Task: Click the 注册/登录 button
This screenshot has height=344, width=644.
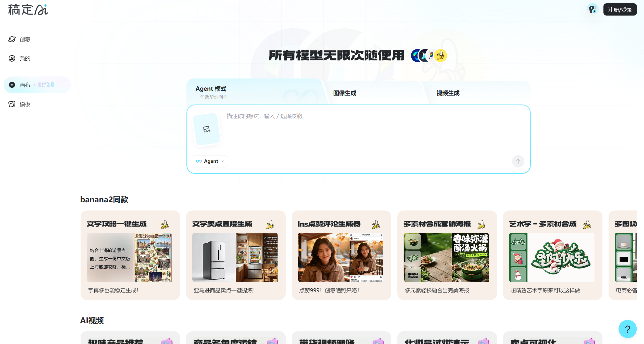Action: 620,10
